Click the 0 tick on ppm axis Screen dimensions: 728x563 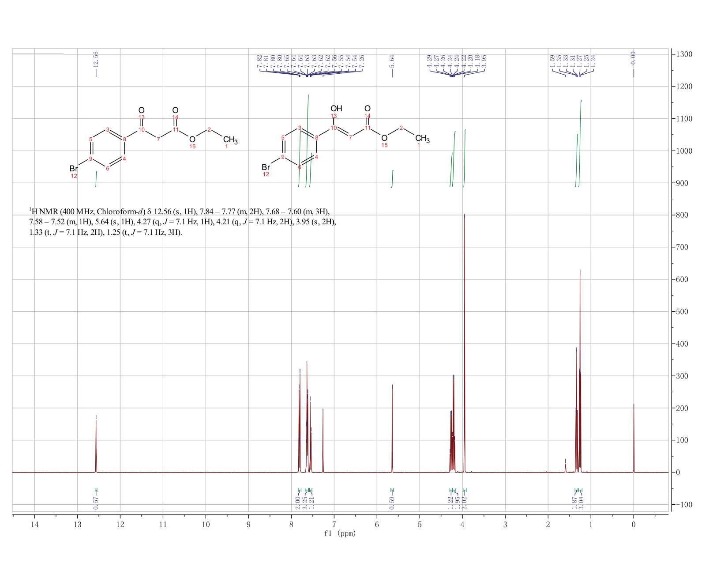[634, 524]
